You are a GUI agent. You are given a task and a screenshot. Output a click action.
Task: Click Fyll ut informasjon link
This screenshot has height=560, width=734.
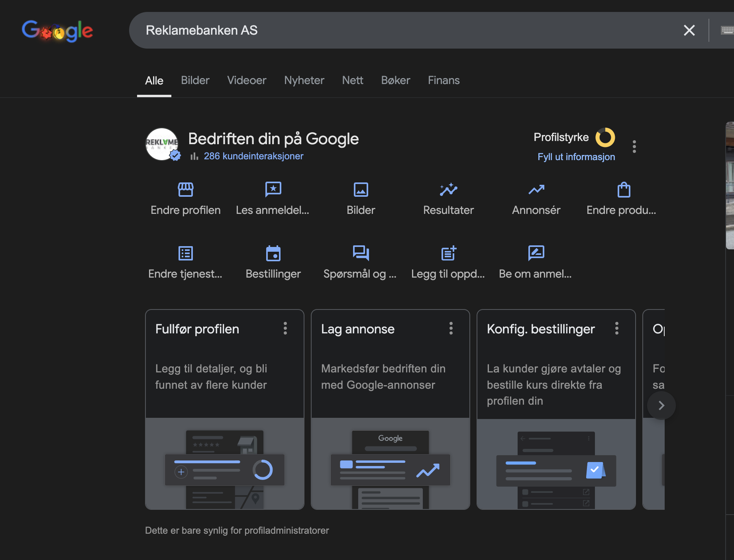[576, 157]
